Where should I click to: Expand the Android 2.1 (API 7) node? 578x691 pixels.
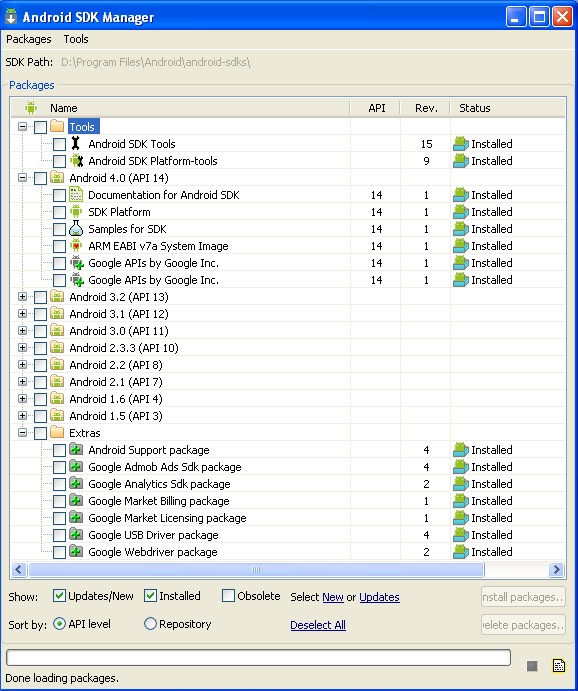22,382
